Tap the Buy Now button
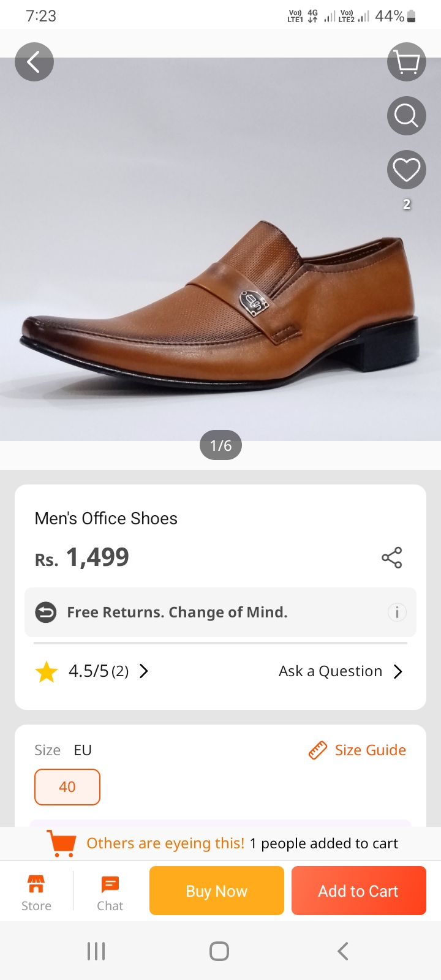This screenshot has height=980, width=441. pos(217,891)
